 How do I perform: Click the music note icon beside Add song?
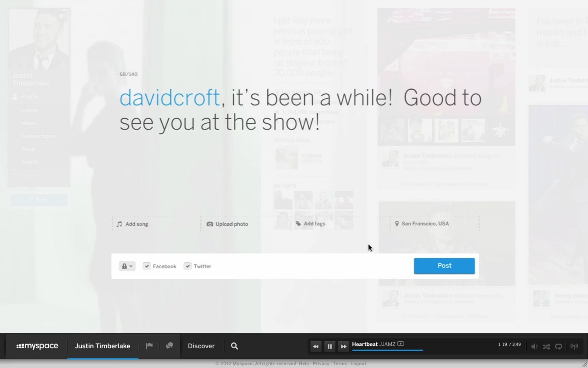coord(119,224)
